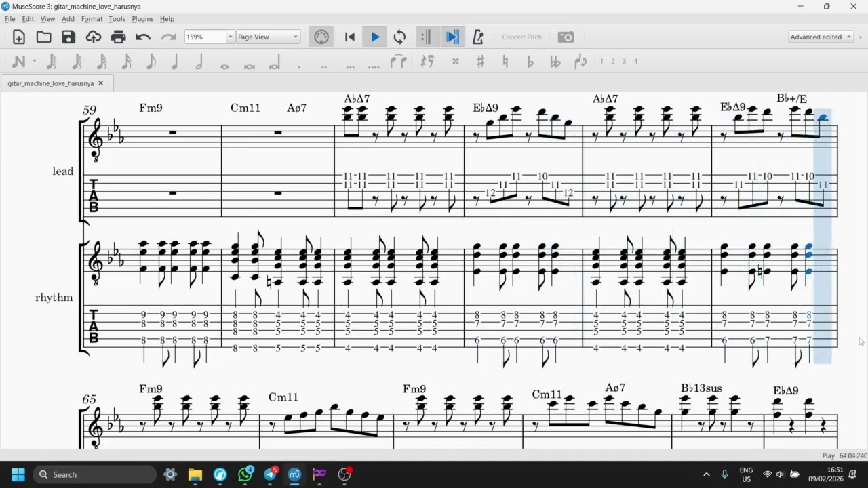Click the Play button
This screenshot has height=488, width=868.
[375, 37]
